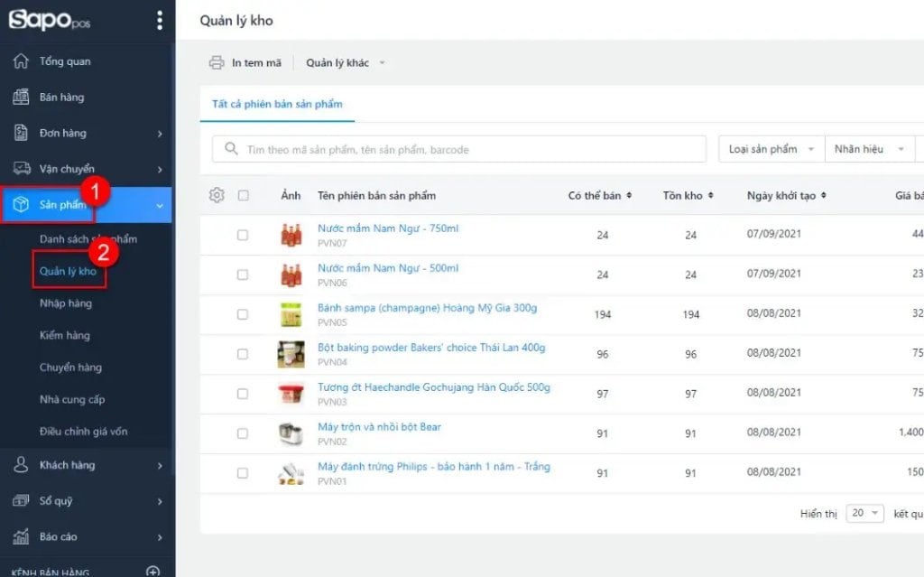The height and width of the screenshot is (577, 924).
Task: Click the three-dot menu beside Sapo logo
Action: pos(160,20)
